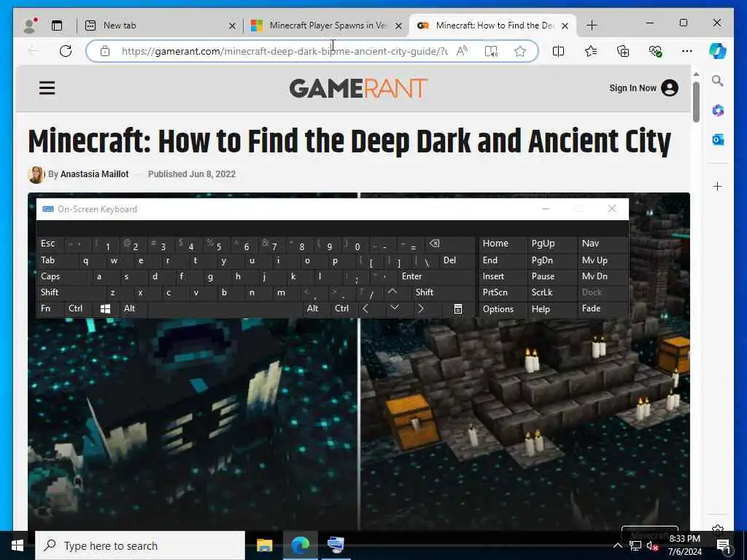
Task: Open the Edge profile icon
Action: point(30,26)
